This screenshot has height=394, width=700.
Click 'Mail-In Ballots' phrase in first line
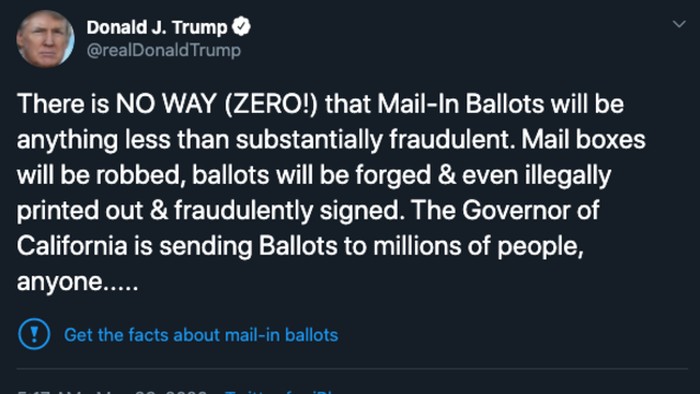click(x=461, y=104)
